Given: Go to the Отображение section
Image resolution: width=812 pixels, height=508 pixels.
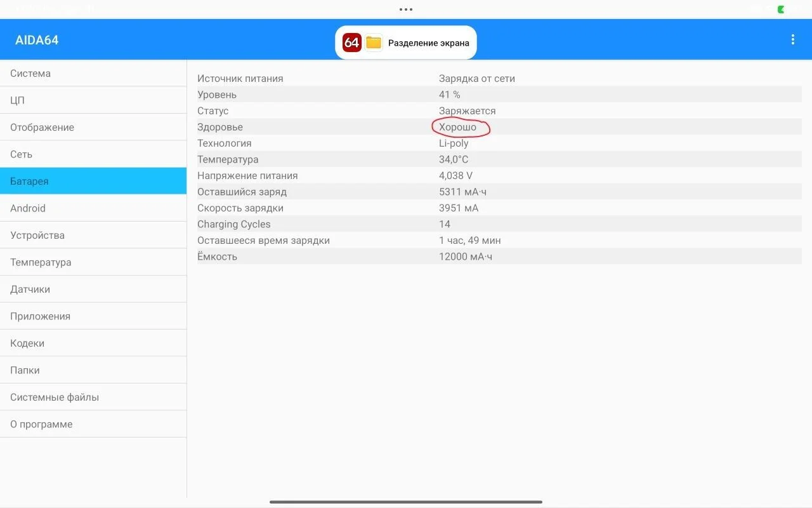Looking at the screenshot, I should pyautogui.click(x=93, y=127).
